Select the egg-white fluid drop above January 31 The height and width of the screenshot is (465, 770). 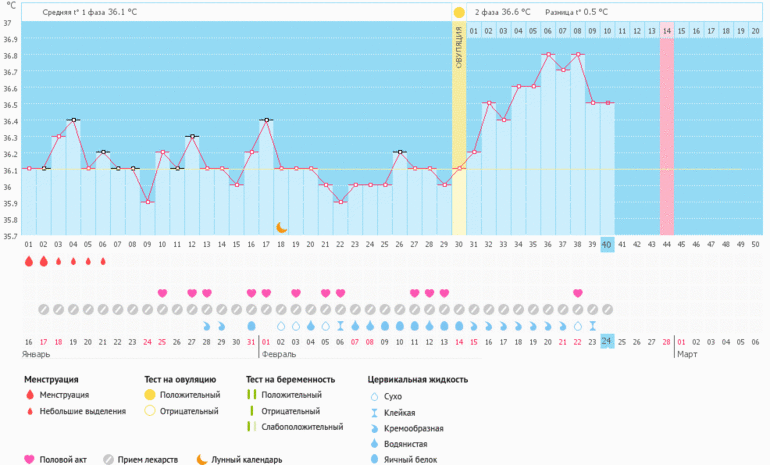(x=251, y=326)
